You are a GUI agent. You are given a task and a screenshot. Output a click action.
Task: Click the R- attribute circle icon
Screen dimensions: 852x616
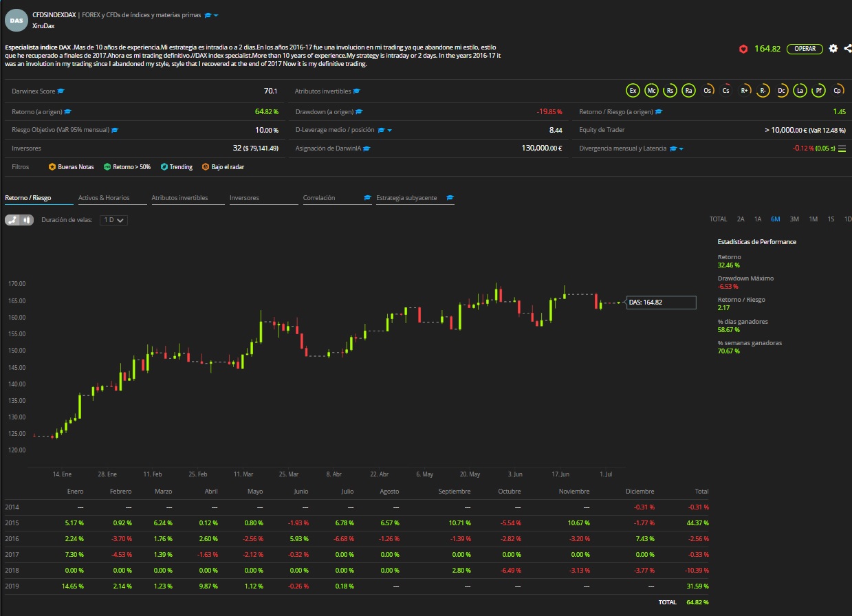coord(763,91)
